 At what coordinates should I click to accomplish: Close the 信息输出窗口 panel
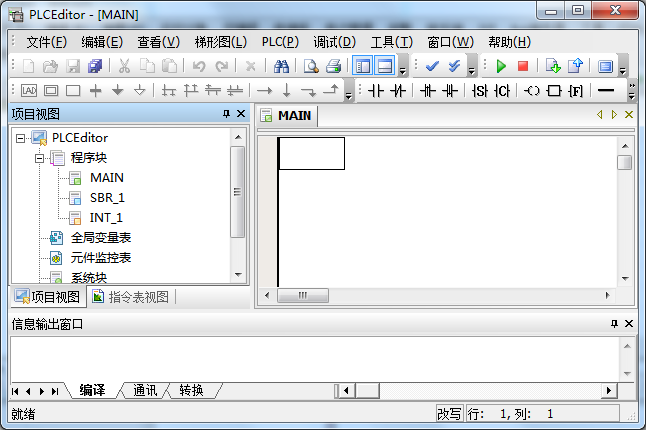629,324
